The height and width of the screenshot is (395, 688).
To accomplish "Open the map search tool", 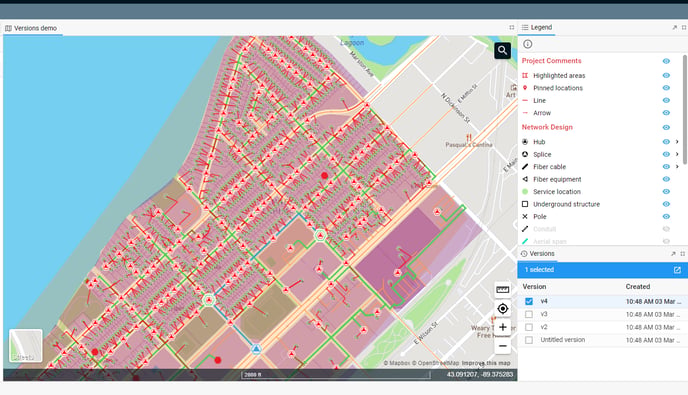I will point(502,50).
